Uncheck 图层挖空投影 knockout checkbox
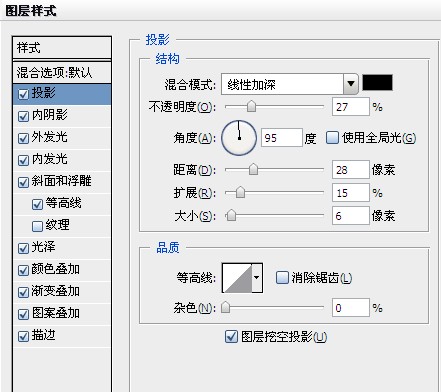The width and height of the screenshot is (441, 392). (231, 337)
